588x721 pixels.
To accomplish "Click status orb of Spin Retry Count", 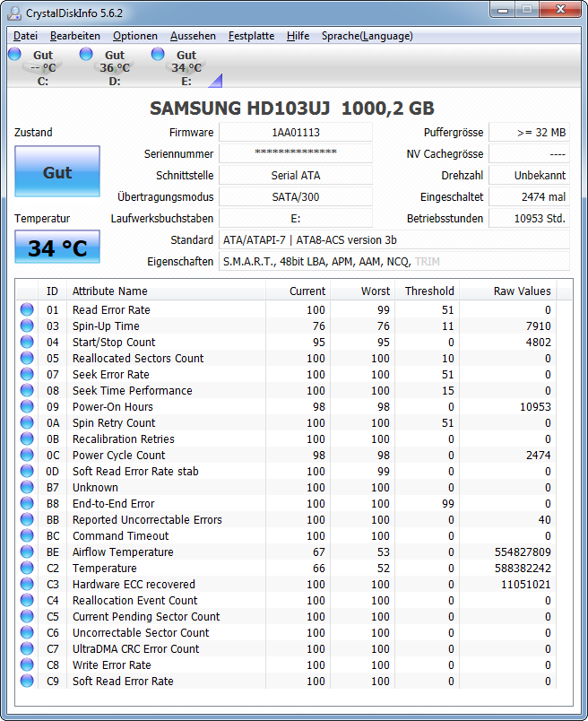I will tap(27, 422).
